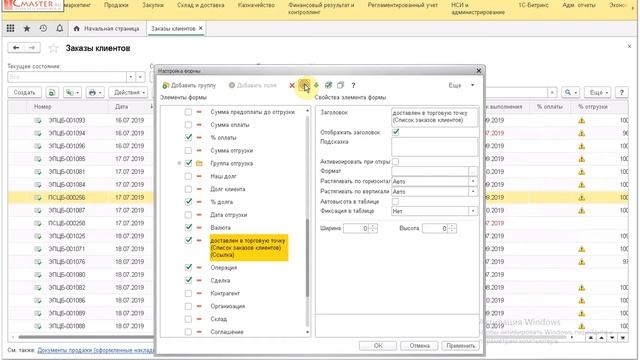The image size is (640, 360).
Task: Click the Заголовок text field
Action: pyautogui.click(x=434, y=117)
